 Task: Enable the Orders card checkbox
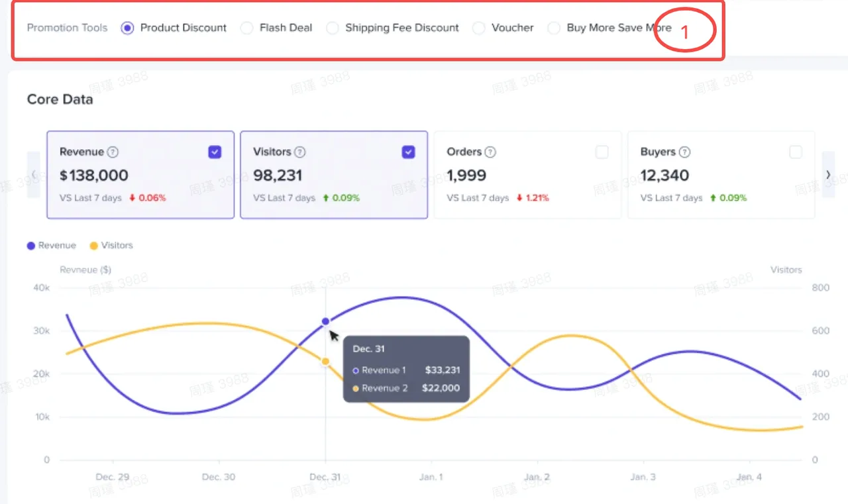click(602, 152)
